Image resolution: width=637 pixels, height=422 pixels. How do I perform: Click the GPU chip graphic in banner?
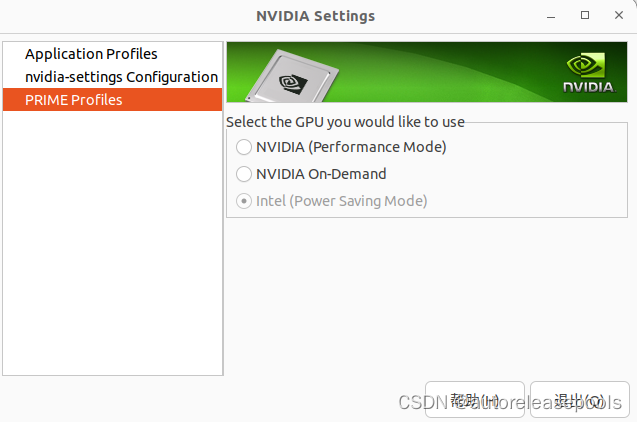(x=292, y=76)
